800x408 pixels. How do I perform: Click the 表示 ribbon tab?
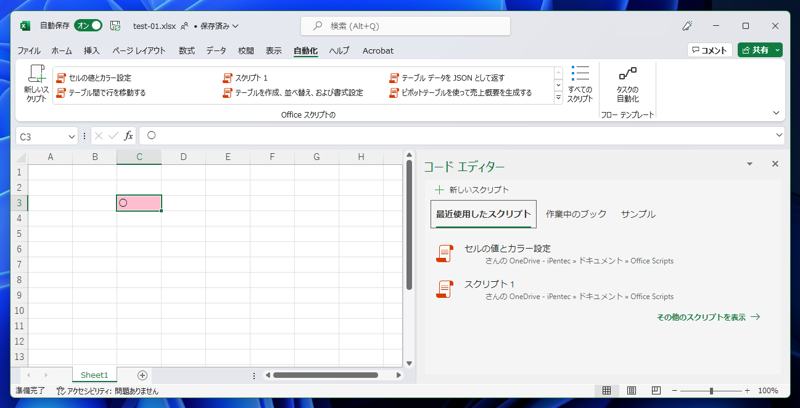tap(273, 50)
